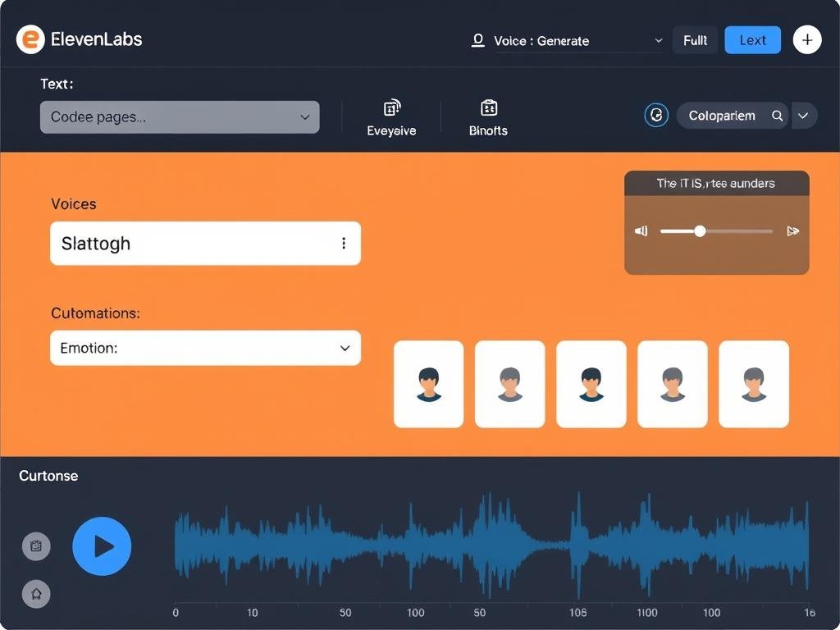Open the Binofts icon
840x630 pixels.
click(488, 107)
